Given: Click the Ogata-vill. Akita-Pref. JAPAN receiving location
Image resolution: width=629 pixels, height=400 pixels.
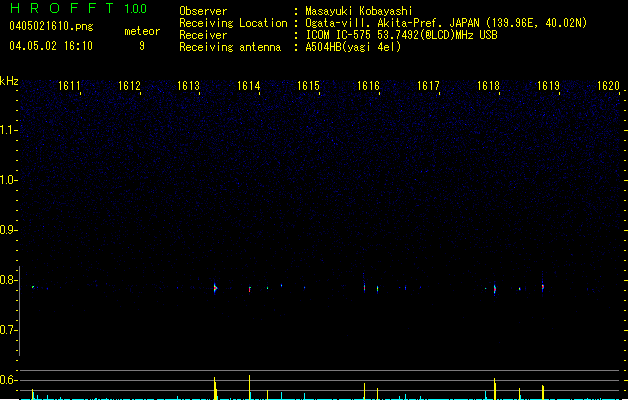Looking at the screenshot, I should [x=446, y=23].
